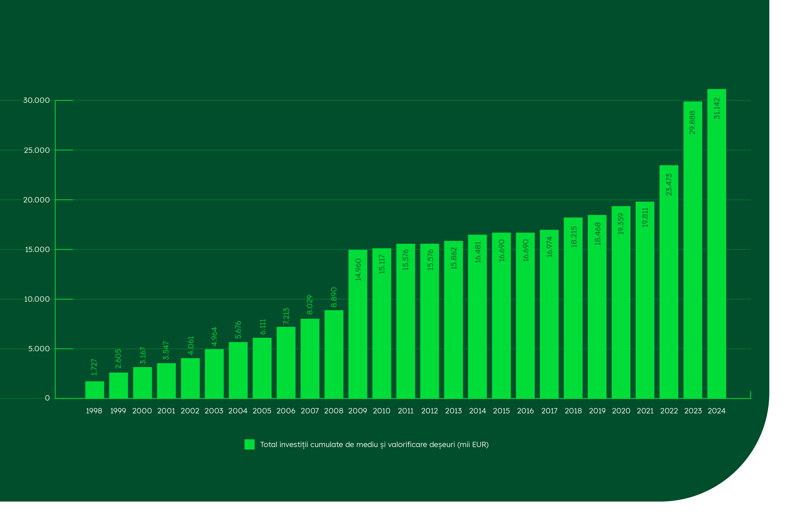Pick the 2003 bar labeled 4.964
The width and height of the screenshot is (812, 528).
(x=214, y=374)
